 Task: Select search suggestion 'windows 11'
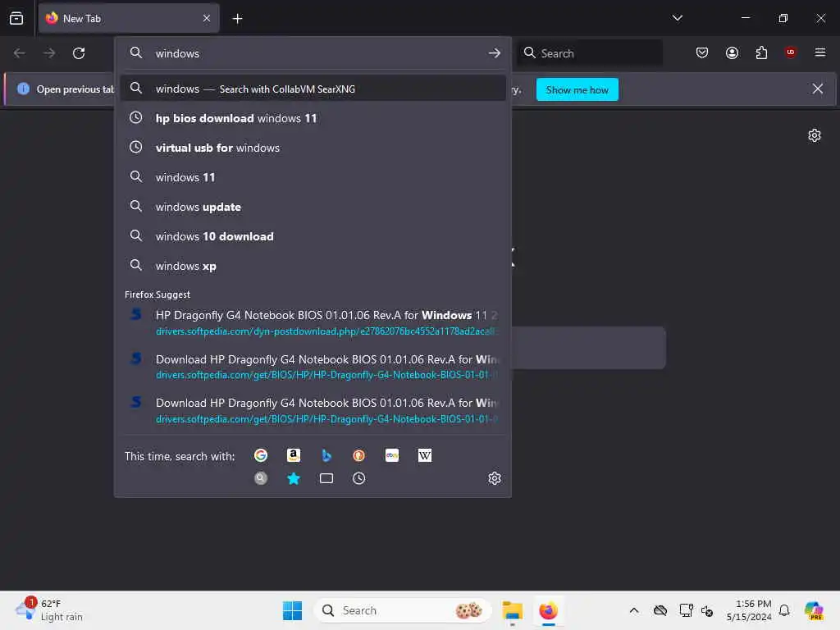(313, 177)
